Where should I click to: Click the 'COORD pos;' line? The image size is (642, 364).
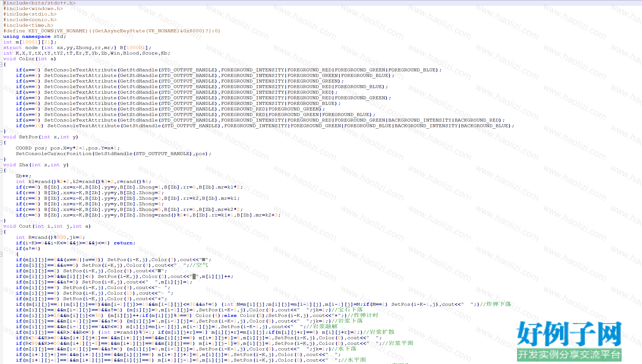click(x=68, y=148)
